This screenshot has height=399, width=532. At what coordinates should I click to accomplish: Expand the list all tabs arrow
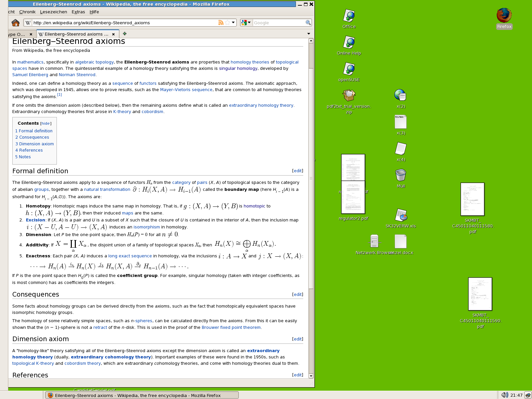(x=309, y=34)
